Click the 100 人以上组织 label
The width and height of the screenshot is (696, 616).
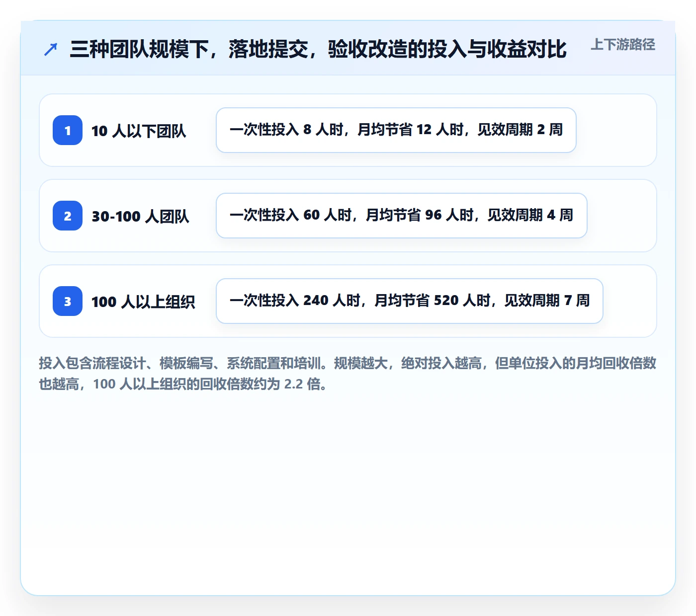(143, 302)
